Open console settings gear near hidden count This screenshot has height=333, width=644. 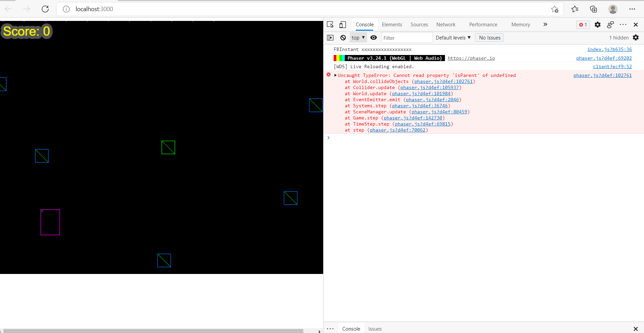[x=636, y=38]
